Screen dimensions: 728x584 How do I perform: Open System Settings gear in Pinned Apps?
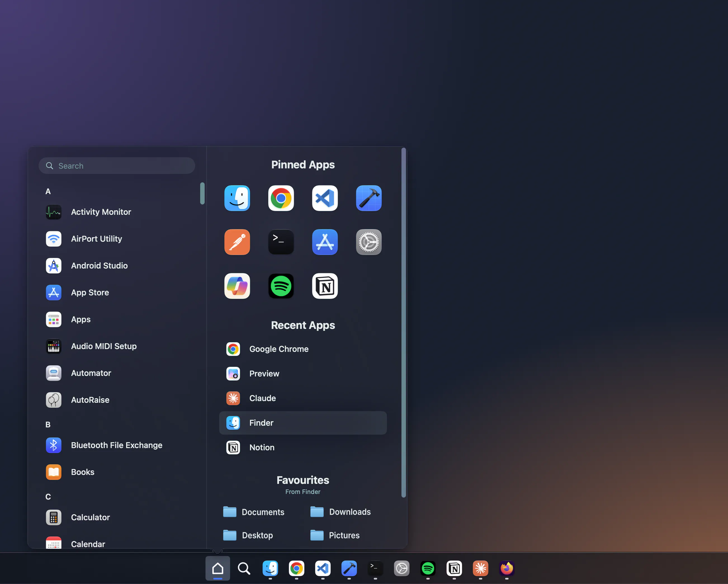coord(369,242)
